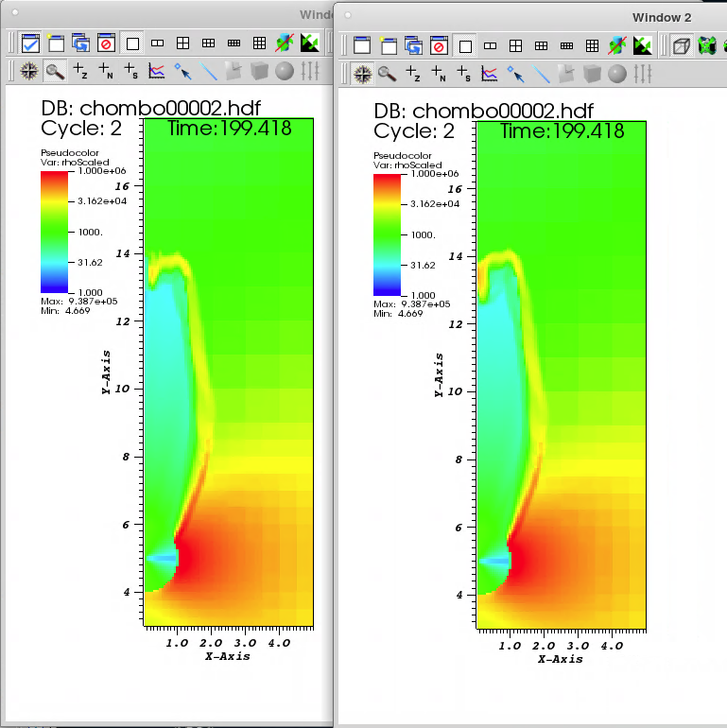Click the Pseudocolor legend color bar in Window 2
Screen dimensions: 727x728
(388, 234)
